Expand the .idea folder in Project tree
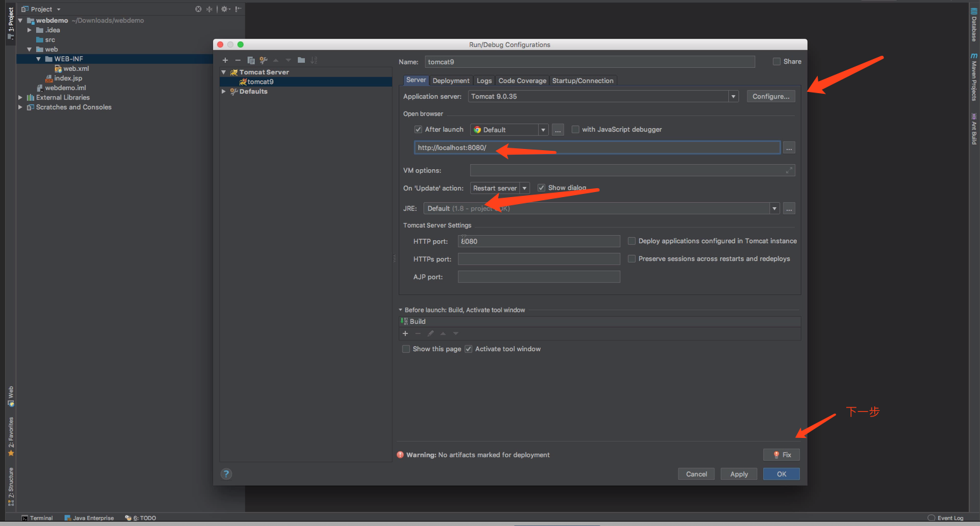 coord(29,30)
